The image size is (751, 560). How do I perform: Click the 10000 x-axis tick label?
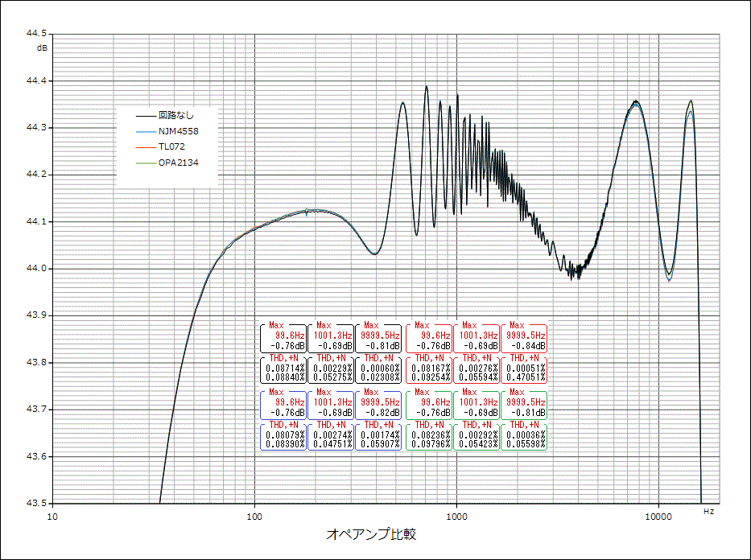[x=658, y=516]
